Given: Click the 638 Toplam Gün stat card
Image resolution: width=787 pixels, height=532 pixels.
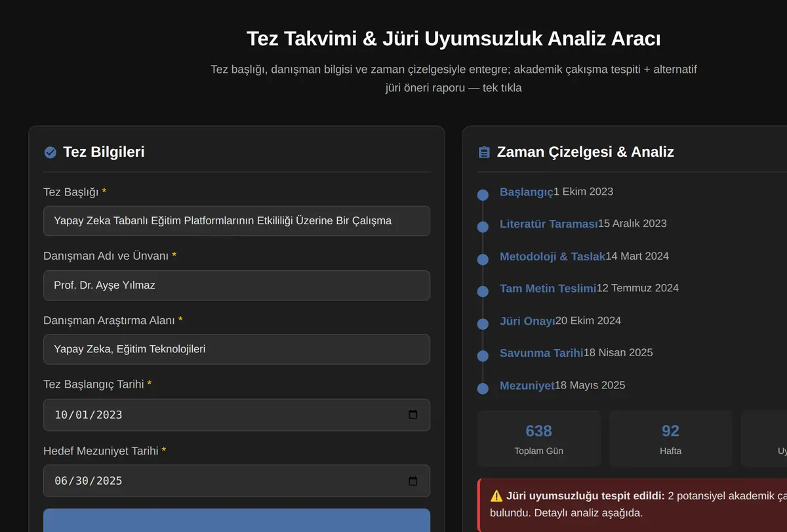Looking at the screenshot, I should (539, 438).
